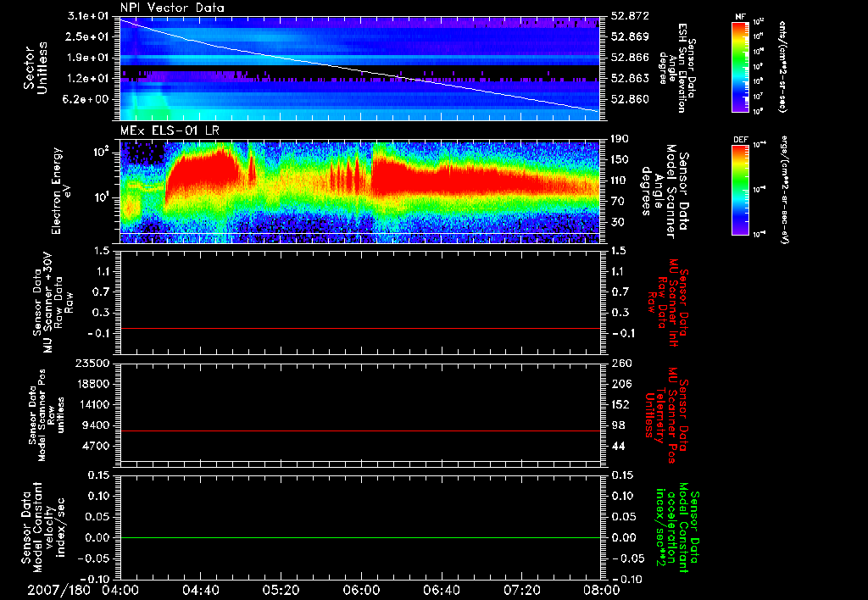Click the '152' telemetry tick value

coord(620,404)
